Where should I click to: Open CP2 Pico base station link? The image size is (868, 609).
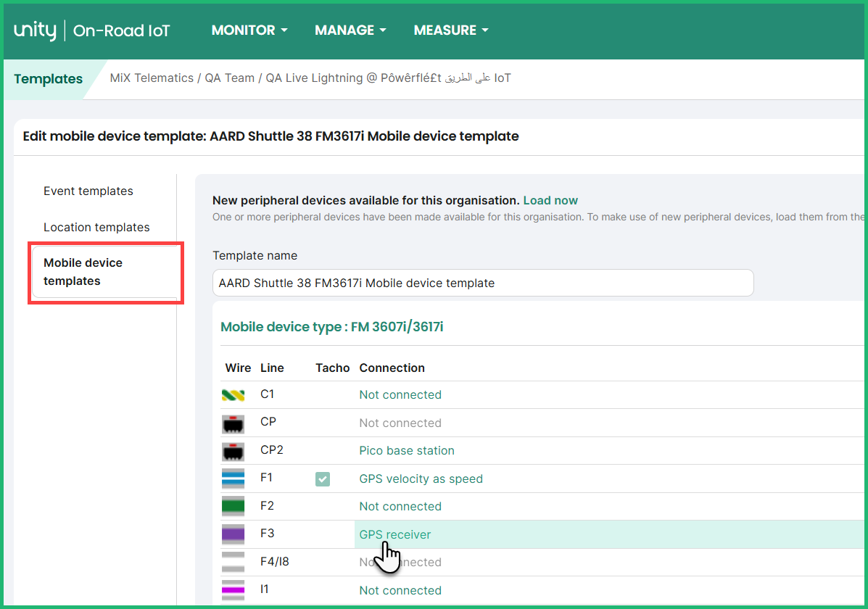[406, 451]
